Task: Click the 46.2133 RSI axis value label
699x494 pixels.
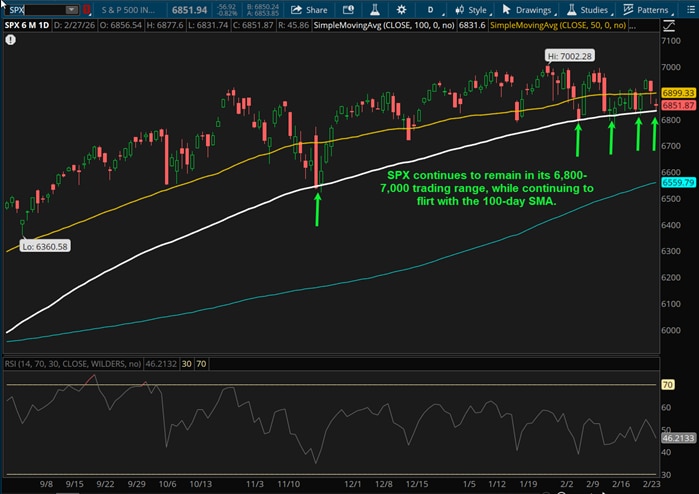Action: coord(678,438)
